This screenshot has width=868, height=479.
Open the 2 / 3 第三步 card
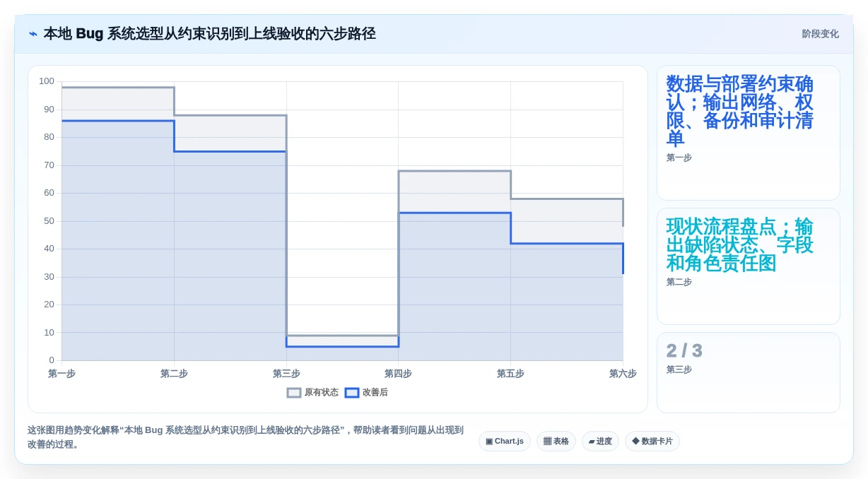pos(749,373)
